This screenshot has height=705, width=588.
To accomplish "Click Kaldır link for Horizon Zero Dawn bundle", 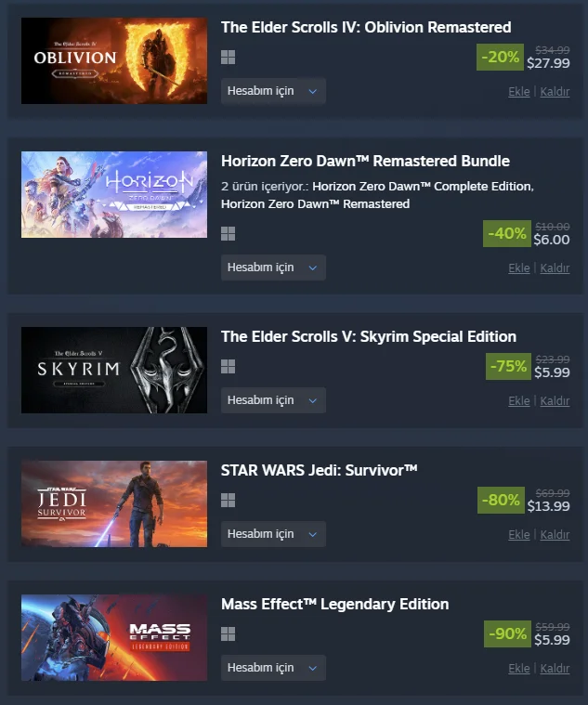I will point(555,268).
